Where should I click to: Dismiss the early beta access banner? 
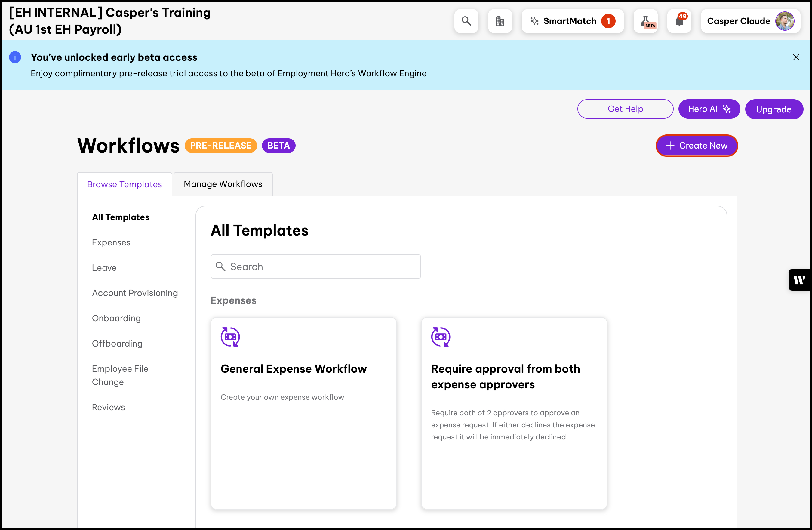coord(796,57)
